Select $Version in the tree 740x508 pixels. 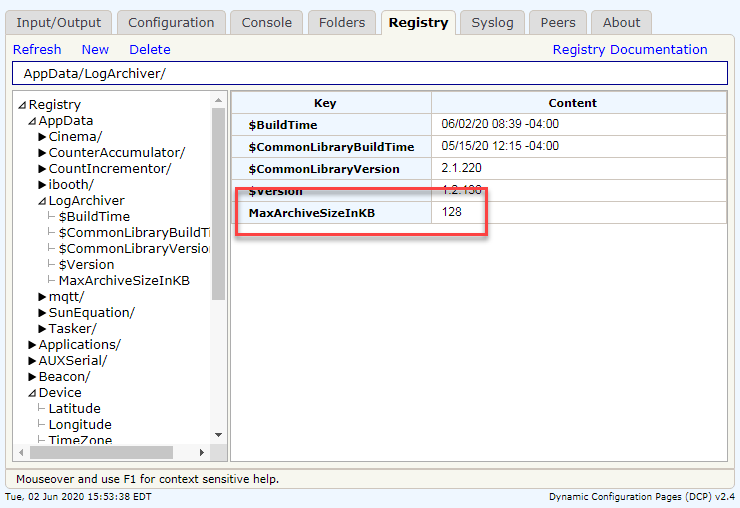(86, 264)
